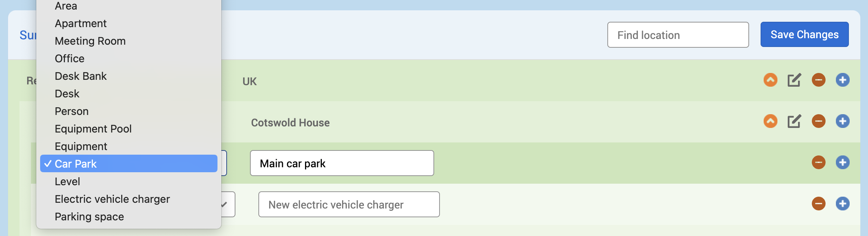The height and width of the screenshot is (236, 868).
Task: Click the Save Changes button
Action: 804,35
